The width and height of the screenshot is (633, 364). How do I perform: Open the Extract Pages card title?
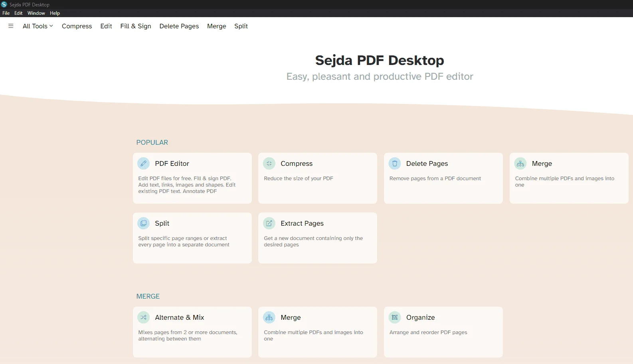click(302, 223)
